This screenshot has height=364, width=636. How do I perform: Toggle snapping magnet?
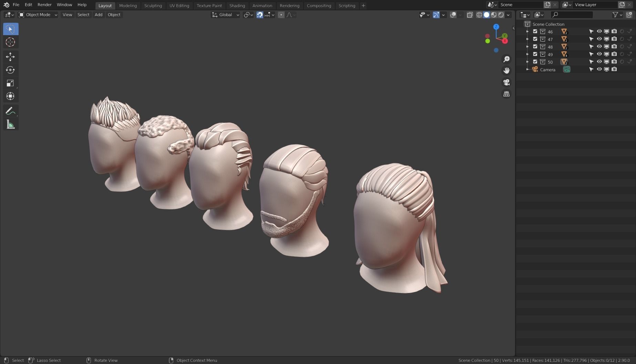click(260, 15)
